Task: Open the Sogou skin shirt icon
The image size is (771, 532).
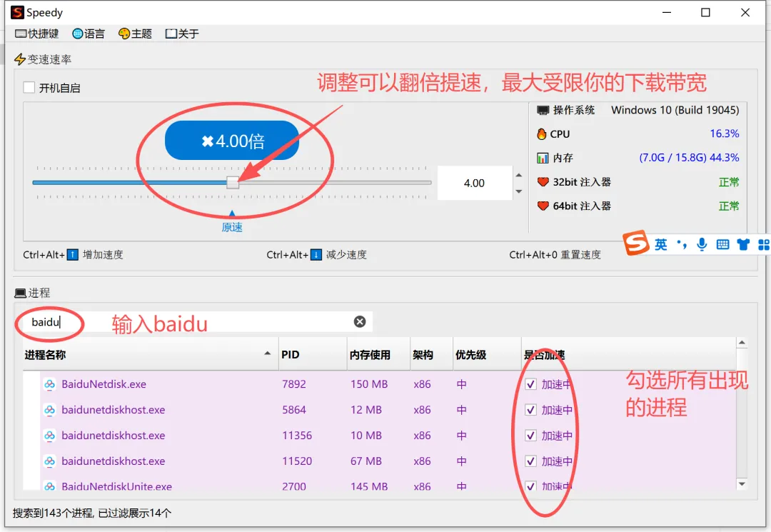Action: coord(743,244)
